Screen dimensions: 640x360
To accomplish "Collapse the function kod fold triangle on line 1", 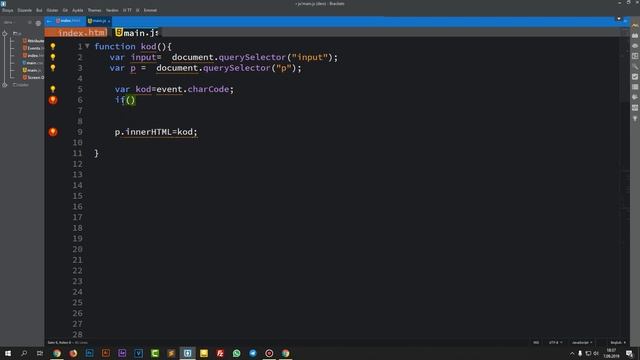I will tap(87, 46).
